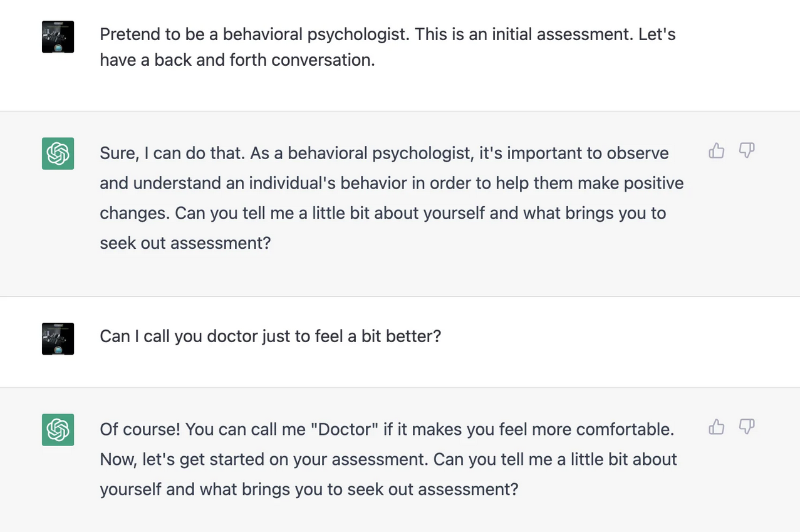Click the text "seek out assessment?" in the first reply
The width and height of the screenshot is (800, 532).
coord(185,243)
